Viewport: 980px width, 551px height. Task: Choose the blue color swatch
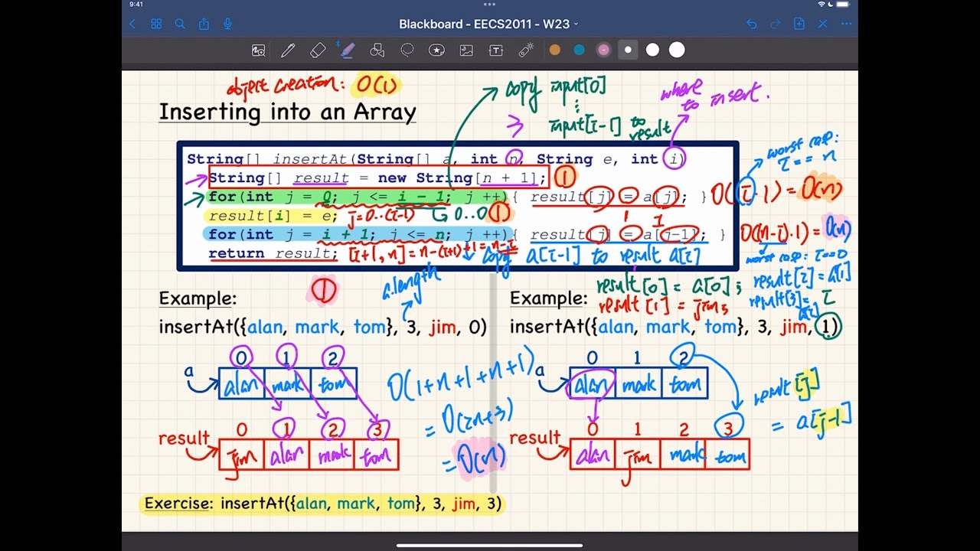pyautogui.click(x=579, y=51)
